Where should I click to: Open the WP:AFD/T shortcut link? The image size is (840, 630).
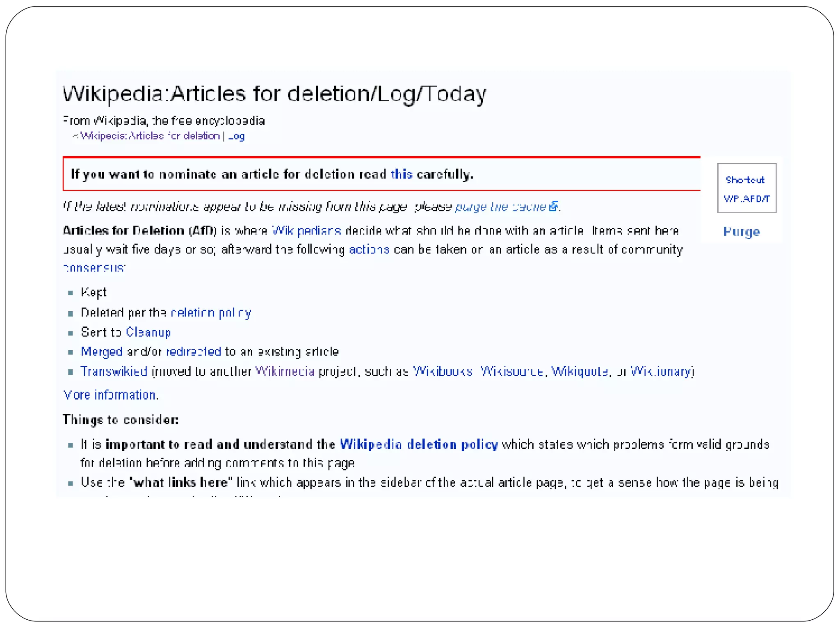click(746, 199)
